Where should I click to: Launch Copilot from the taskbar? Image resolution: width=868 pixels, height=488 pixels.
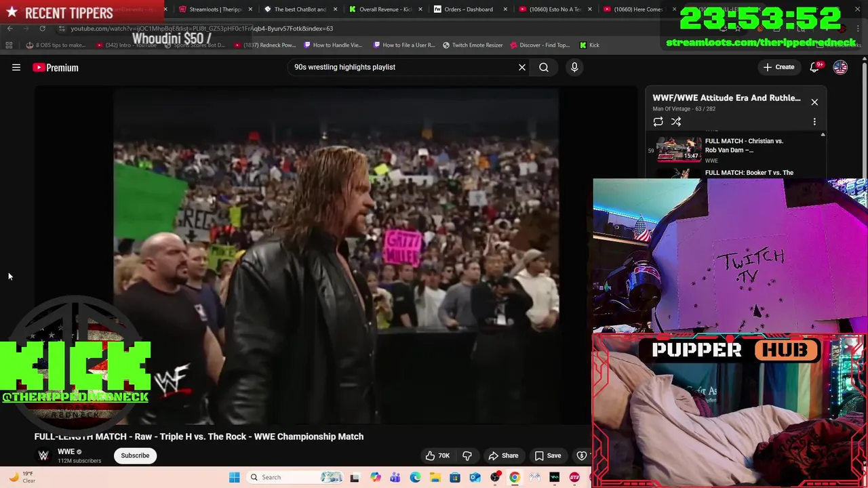(375, 477)
